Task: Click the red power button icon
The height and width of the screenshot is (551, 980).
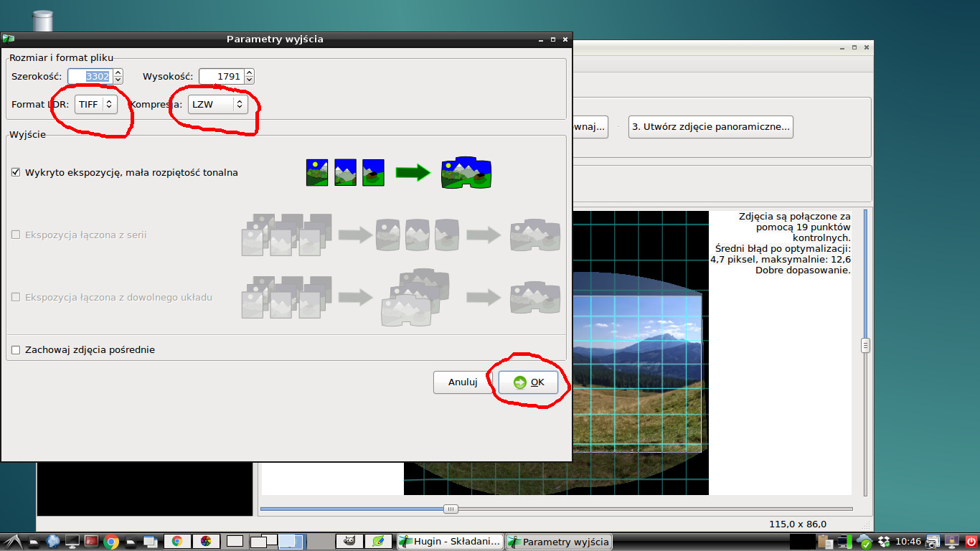Action: 971,542
